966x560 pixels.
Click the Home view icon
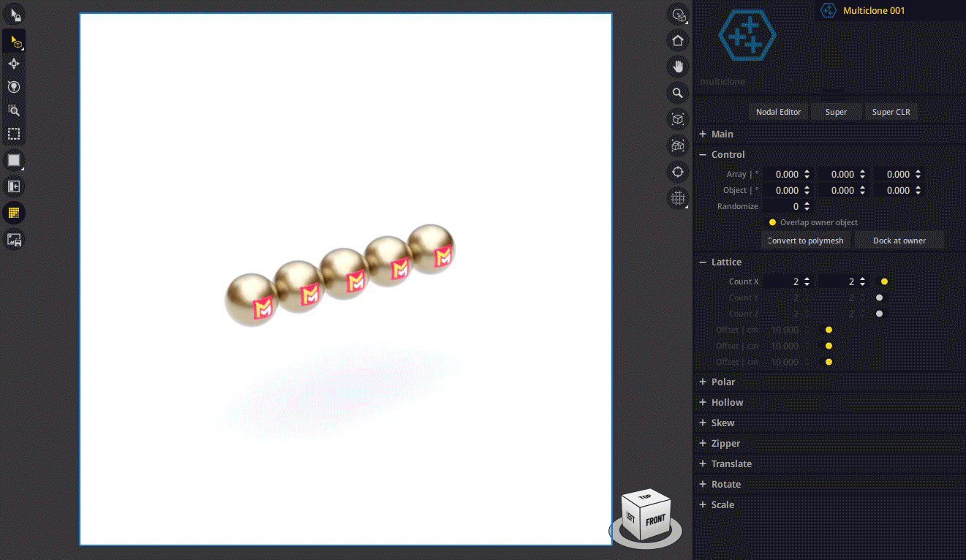677,40
